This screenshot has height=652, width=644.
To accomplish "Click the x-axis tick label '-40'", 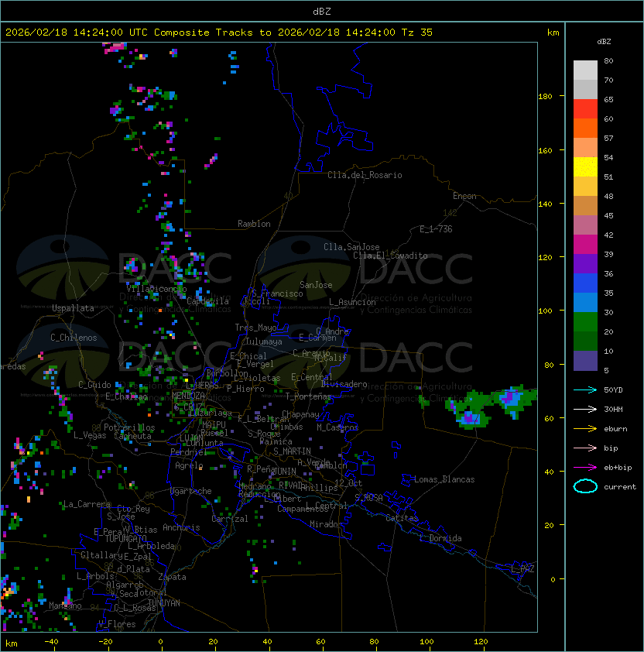I will [52, 642].
